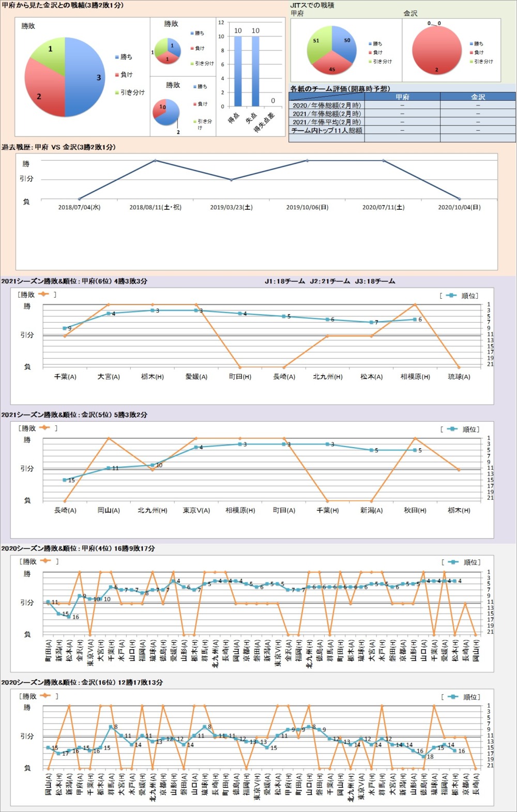Viewport: 517px width, 812px height.
Task: Select the 甲府 column header in the team table
Action: 402,97
